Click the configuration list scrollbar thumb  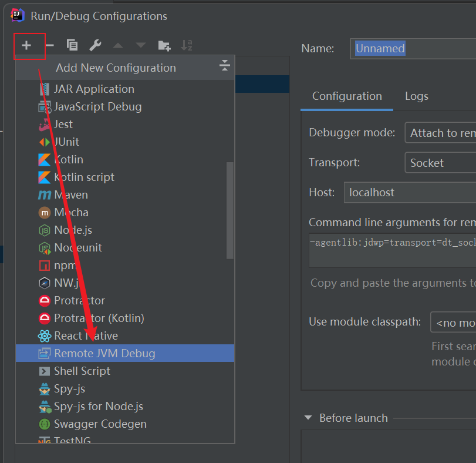point(230,210)
